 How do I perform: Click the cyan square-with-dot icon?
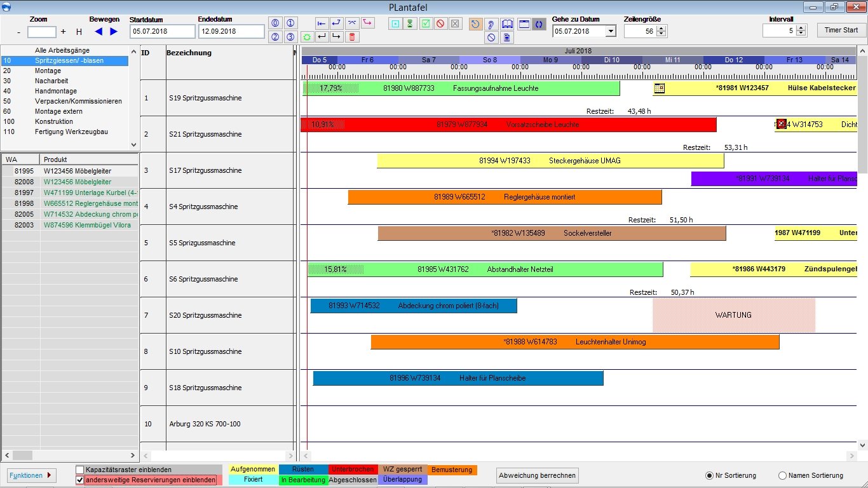click(x=395, y=24)
